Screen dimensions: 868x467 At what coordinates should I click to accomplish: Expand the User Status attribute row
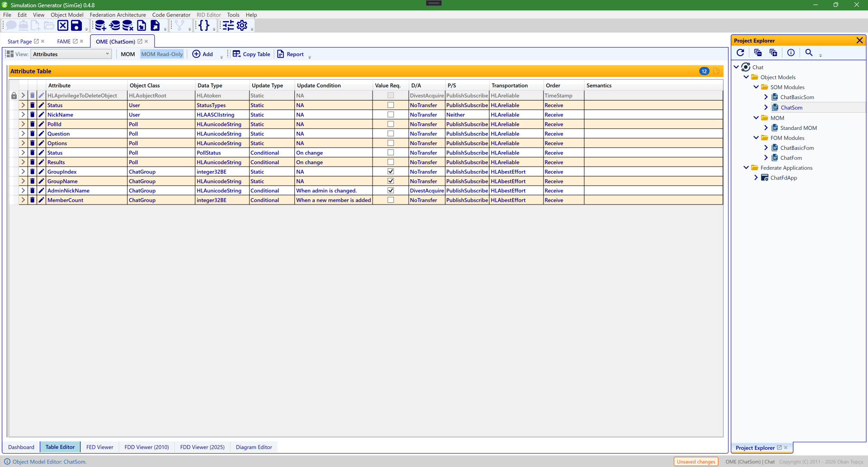[23, 105]
